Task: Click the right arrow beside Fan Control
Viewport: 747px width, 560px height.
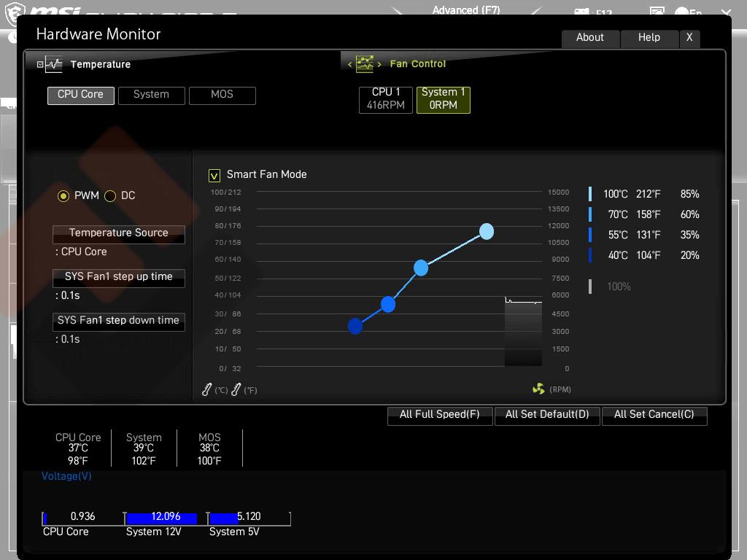Action: pos(379,64)
